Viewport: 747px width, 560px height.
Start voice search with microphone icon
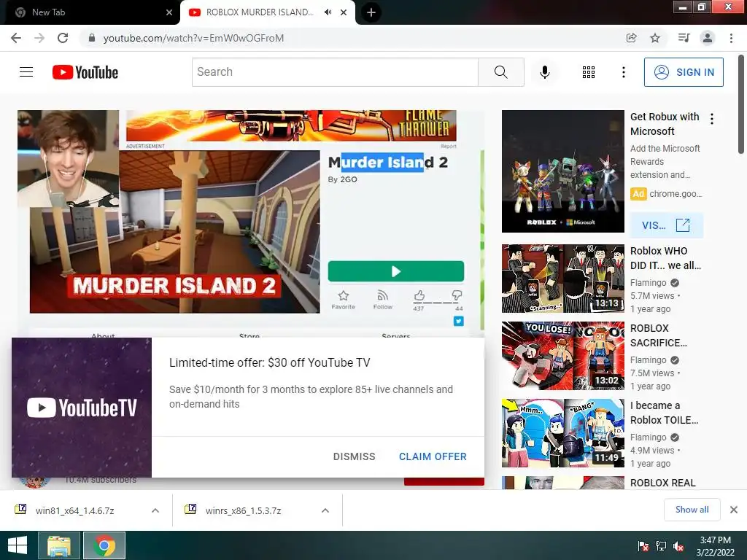pos(544,72)
